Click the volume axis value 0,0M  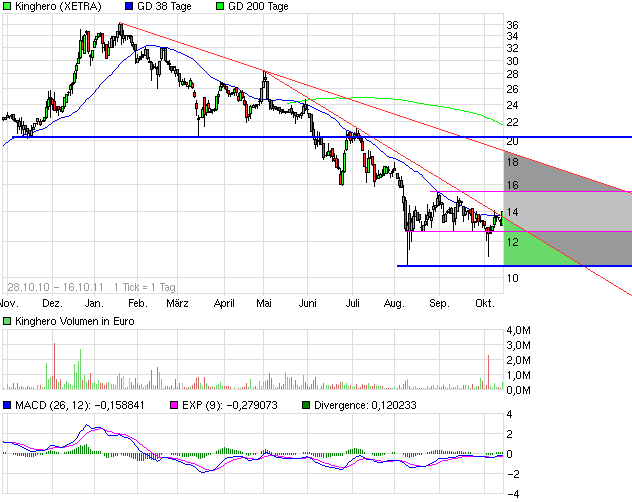point(518,390)
